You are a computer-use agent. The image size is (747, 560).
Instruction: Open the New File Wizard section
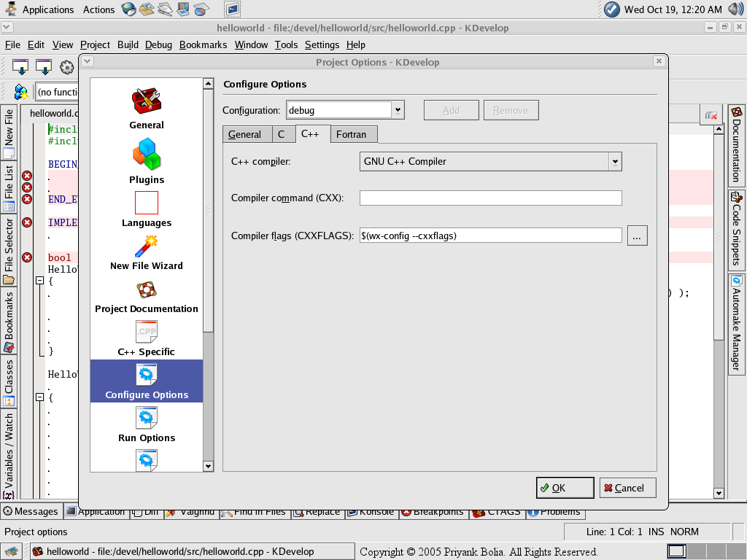(146, 253)
